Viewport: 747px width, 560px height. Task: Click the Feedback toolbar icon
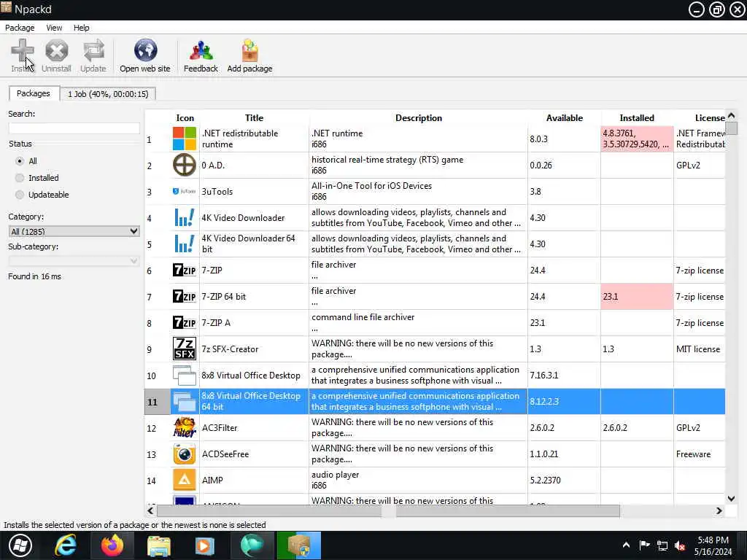[x=201, y=50]
